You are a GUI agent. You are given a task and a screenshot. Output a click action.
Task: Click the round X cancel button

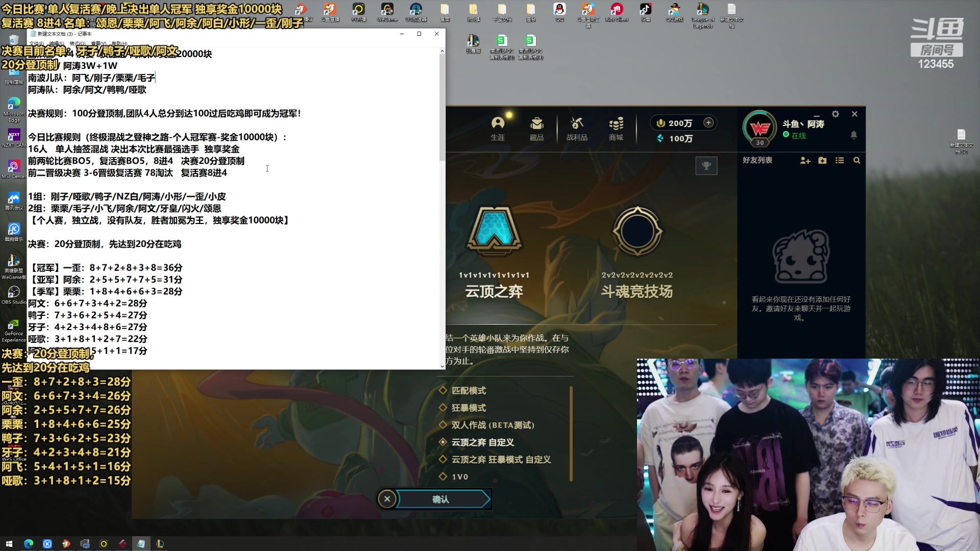click(x=387, y=499)
